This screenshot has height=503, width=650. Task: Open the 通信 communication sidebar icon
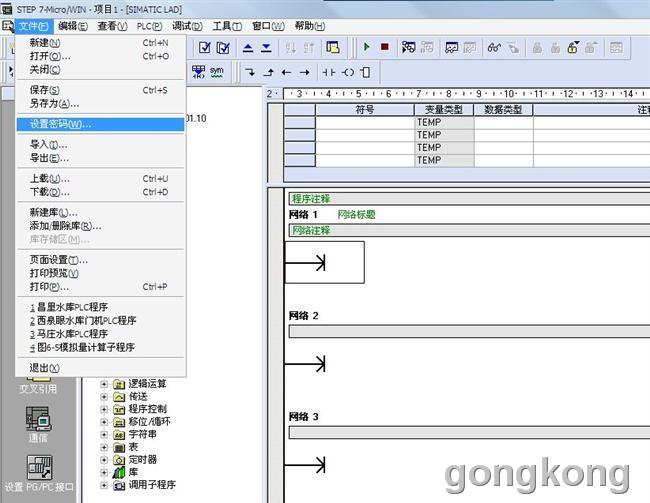click(38, 424)
